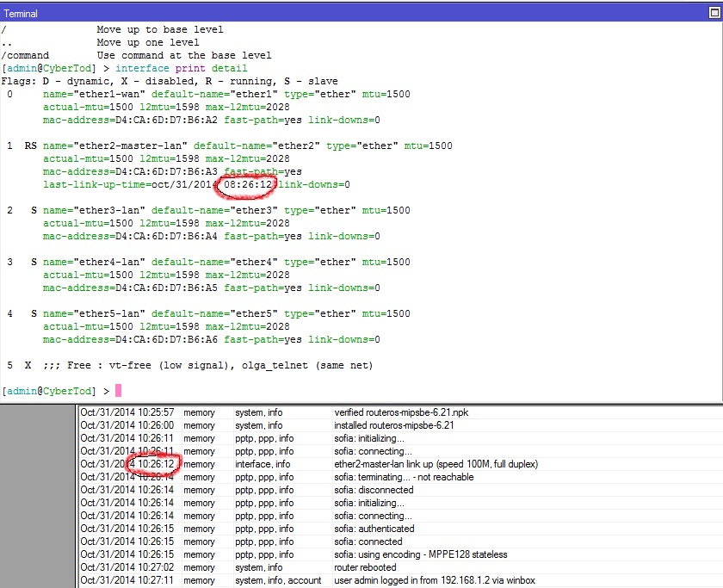Click mac-address=D4:CA:6D:D7:B6:A5 text
This screenshot has height=588, width=723.
pos(130,288)
